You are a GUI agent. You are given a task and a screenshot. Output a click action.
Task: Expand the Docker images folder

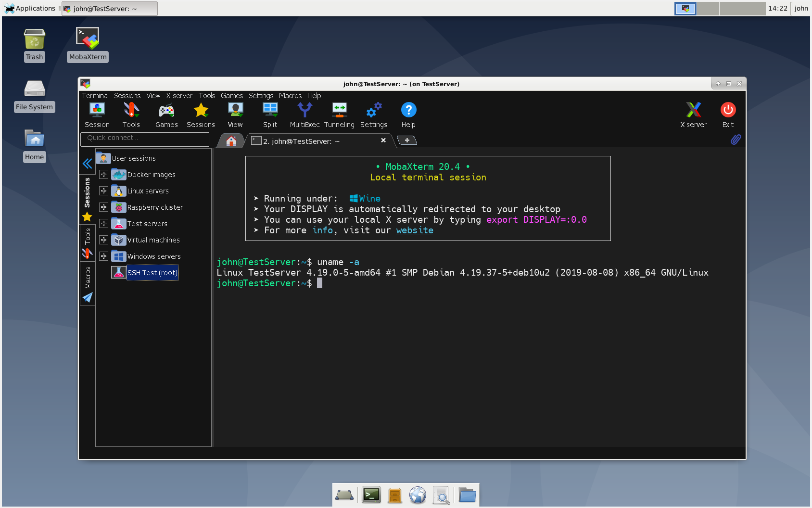[x=103, y=175]
